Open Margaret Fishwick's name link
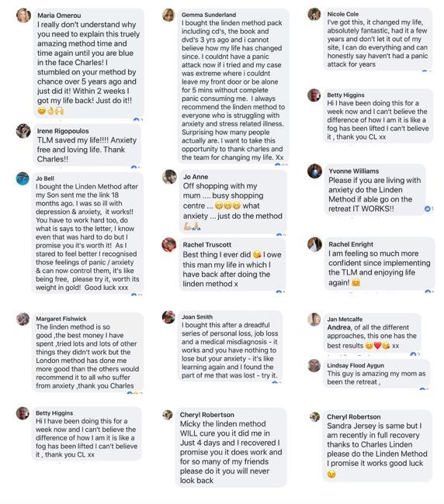The width and height of the screenshot is (444, 504). pos(61,319)
